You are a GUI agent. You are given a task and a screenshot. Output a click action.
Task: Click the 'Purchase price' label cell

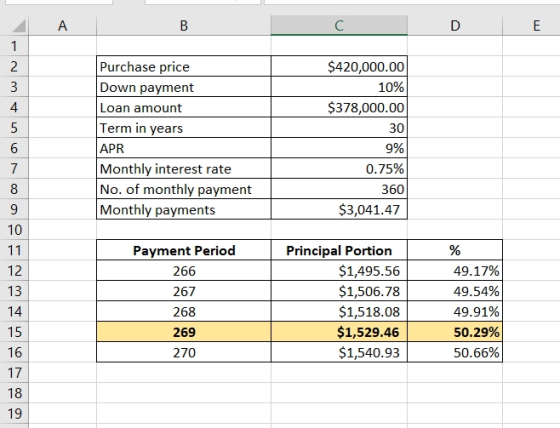[184, 66]
